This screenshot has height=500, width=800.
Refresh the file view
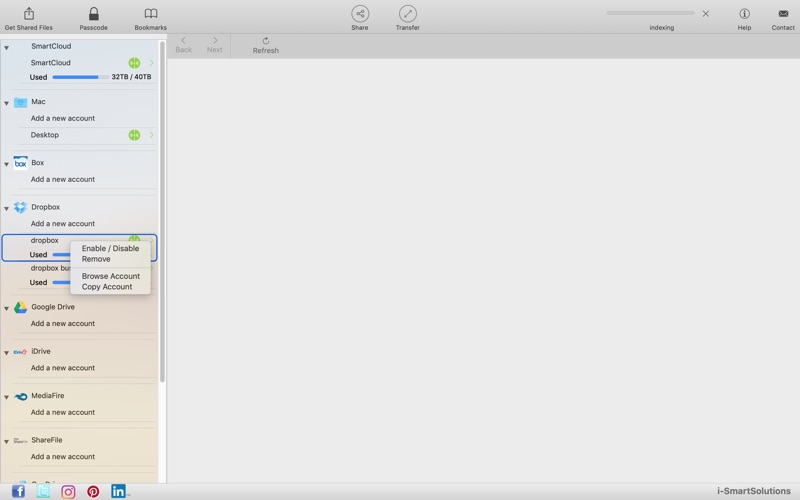[x=266, y=45]
